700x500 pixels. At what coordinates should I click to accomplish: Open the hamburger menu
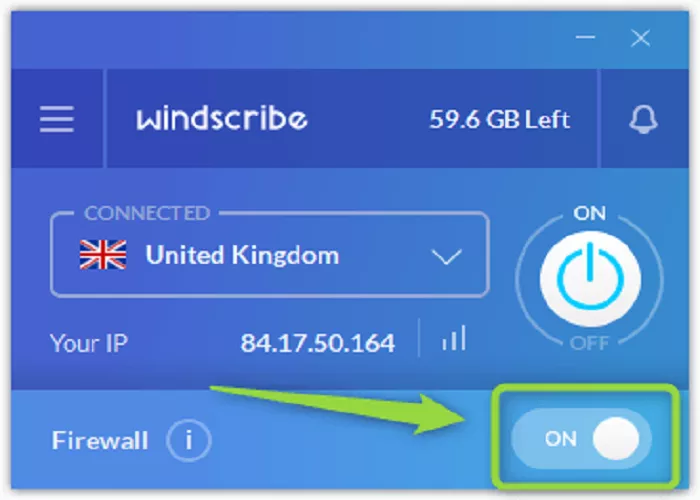[x=57, y=119]
